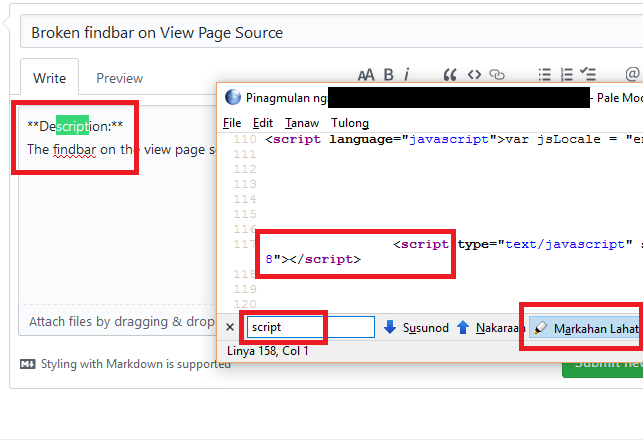Screen dimensions: 643x443
Task: Click the blue down arrow Susunod icon
Action: [390, 327]
